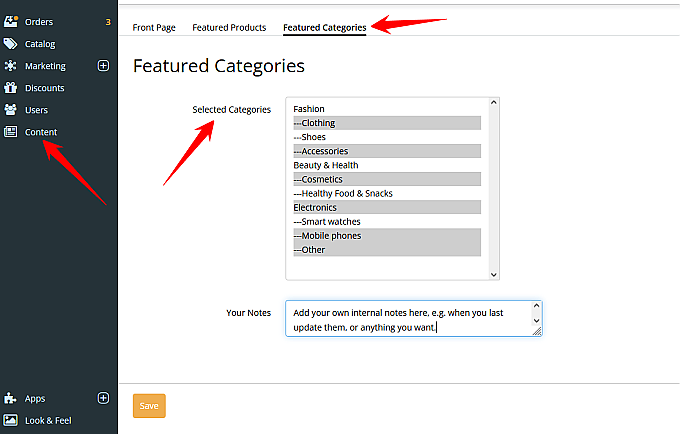Click inside the Your Notes textarea
This screenshot has height=434, width=680.
413,319
